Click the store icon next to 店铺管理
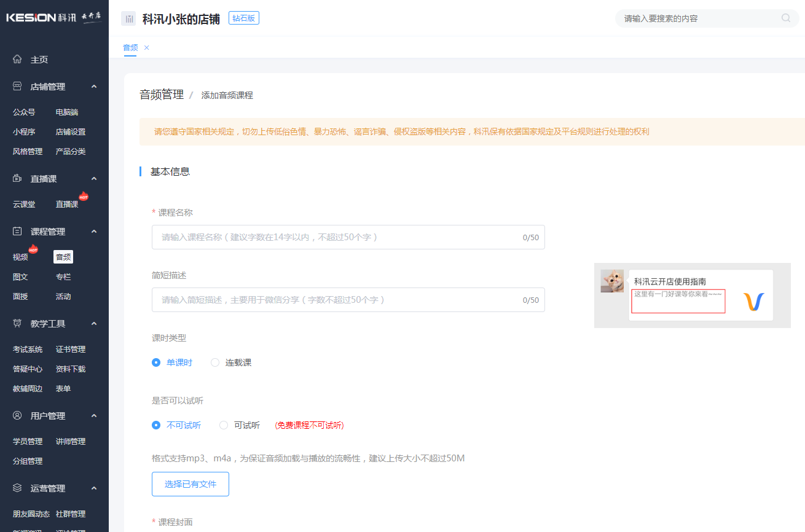This screenshot has height=532, width=805. tap(17, 86)
